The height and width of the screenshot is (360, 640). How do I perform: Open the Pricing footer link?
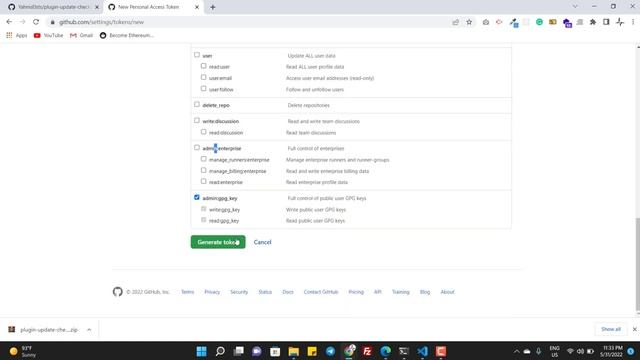click(356, 292)
